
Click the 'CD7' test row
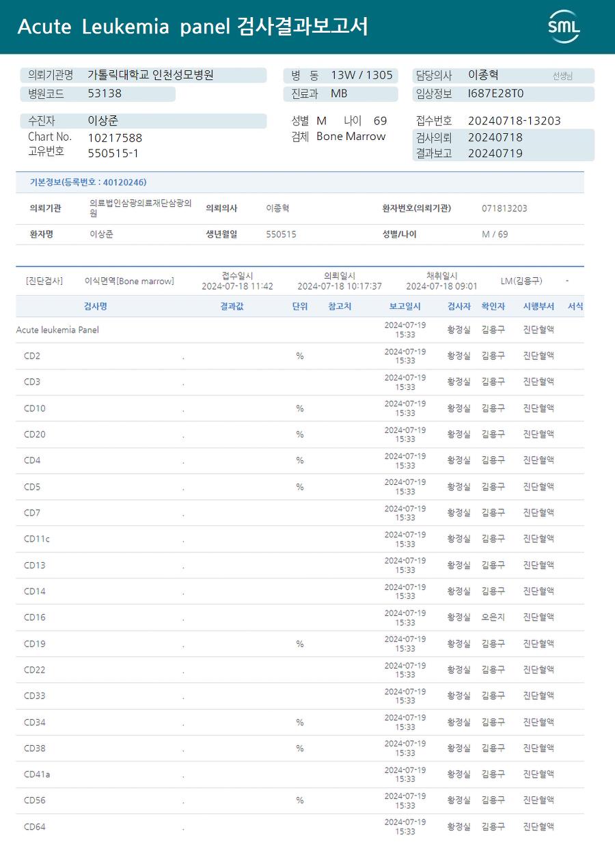(x=300, y=513)
